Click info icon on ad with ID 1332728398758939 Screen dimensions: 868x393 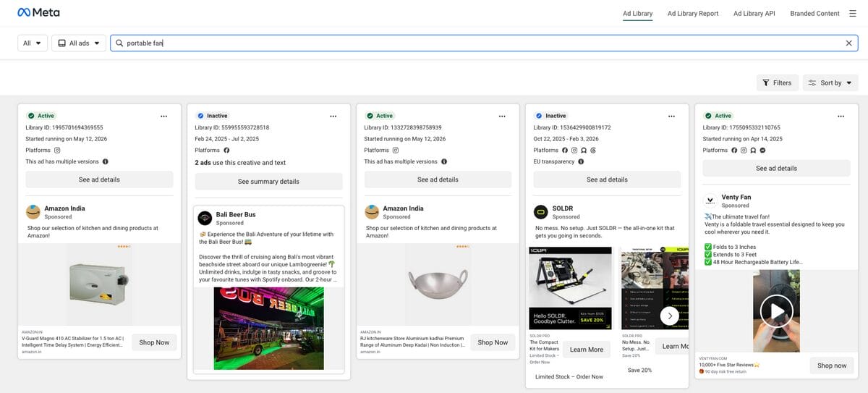coord(444,161)
